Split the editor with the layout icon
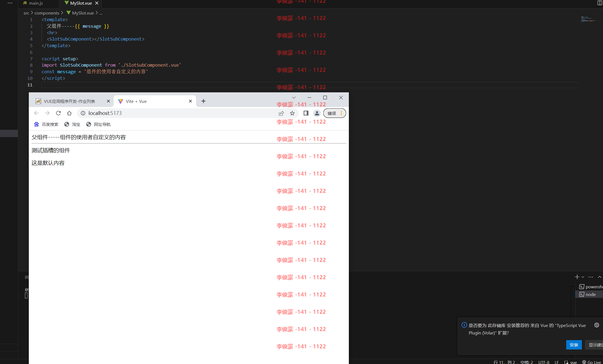 click(600, 3)
